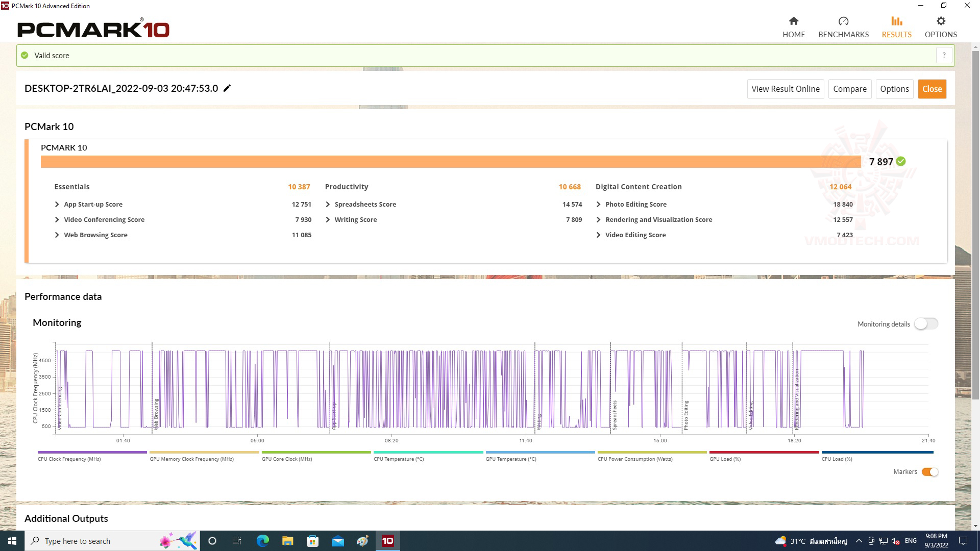
Task: Switch to the Results tab
Action: click(x=896, y=34)
